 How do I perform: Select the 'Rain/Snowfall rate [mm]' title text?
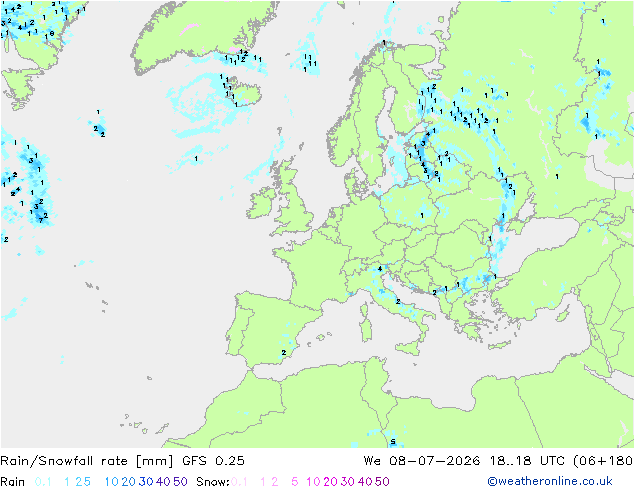[87, 461]
